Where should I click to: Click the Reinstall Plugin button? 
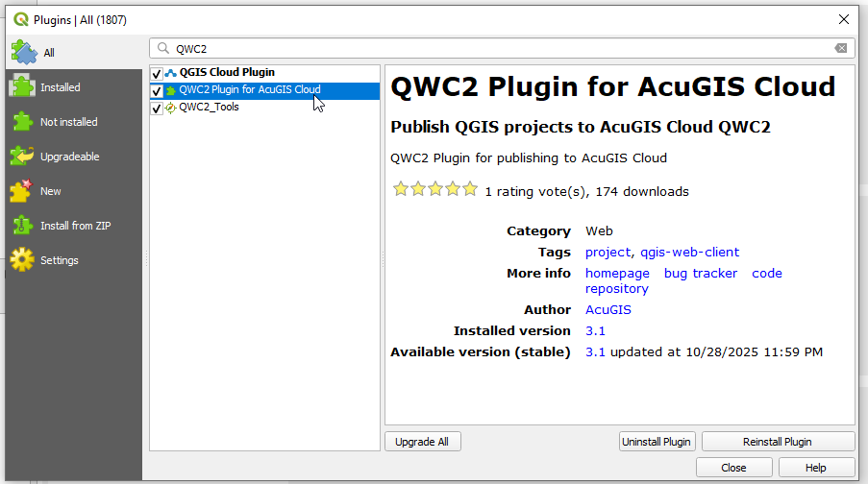pyautogui.click(x=777, y=442)
